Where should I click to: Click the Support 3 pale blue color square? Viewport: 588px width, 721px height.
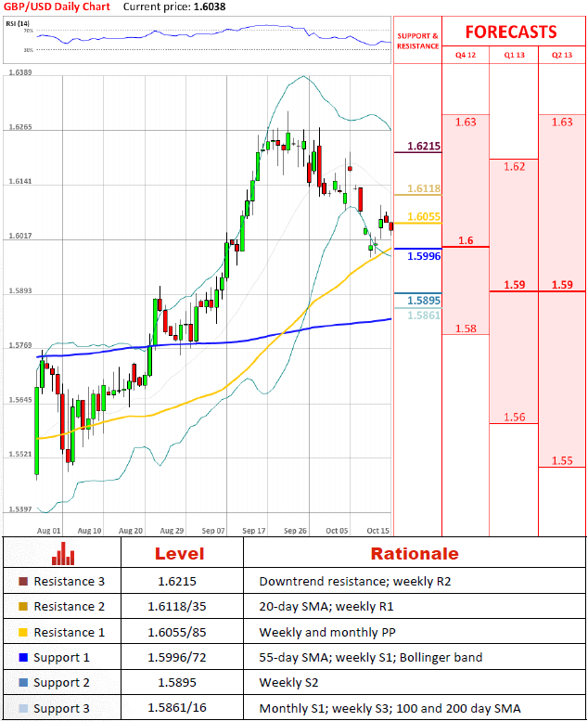click(22, 709)
